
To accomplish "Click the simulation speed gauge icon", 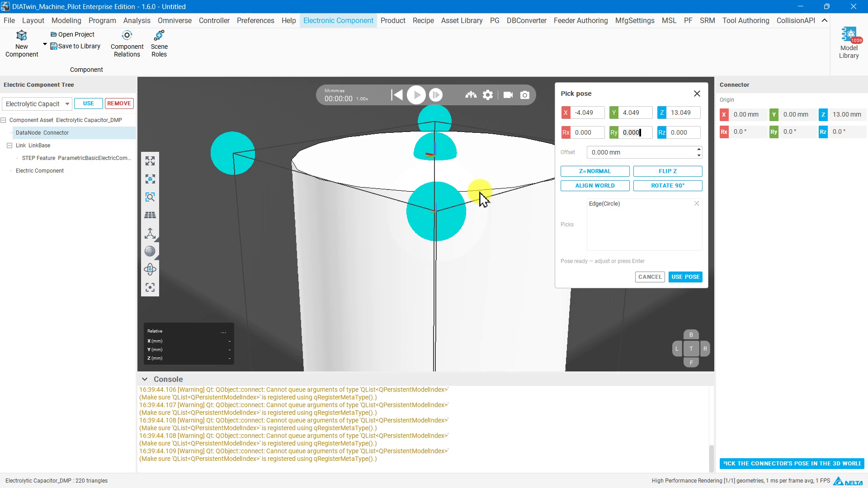I will click(x=471, y=95).
